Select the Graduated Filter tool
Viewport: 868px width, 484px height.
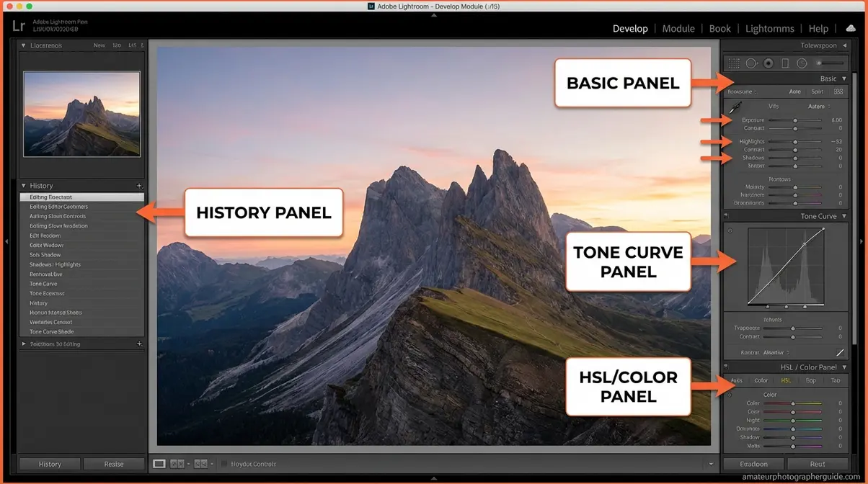coord(784,63)
